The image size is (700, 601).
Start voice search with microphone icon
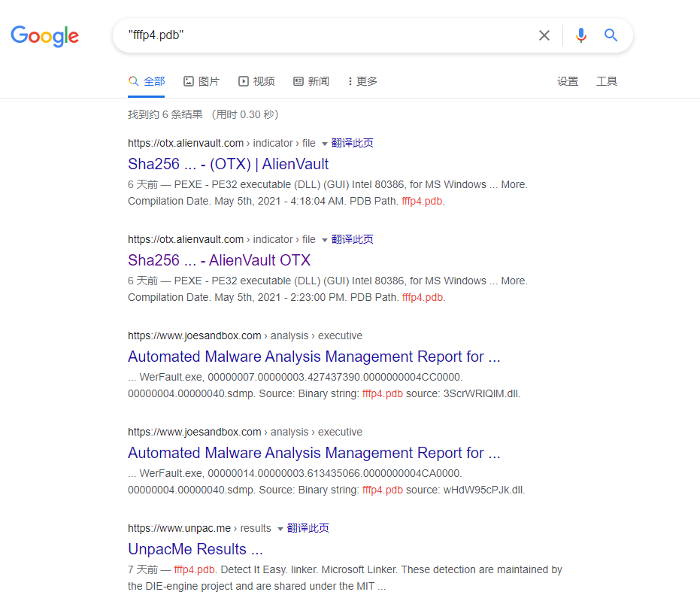[580, 35]
